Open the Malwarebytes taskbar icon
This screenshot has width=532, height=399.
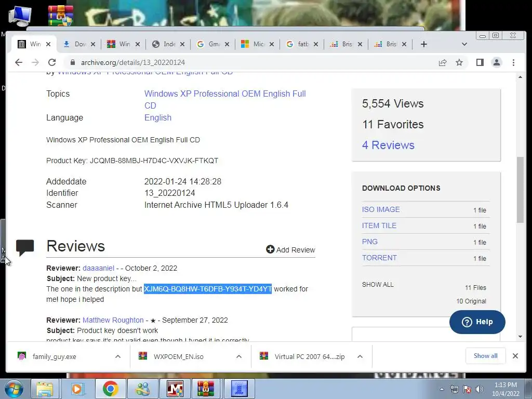coord(175,389)
